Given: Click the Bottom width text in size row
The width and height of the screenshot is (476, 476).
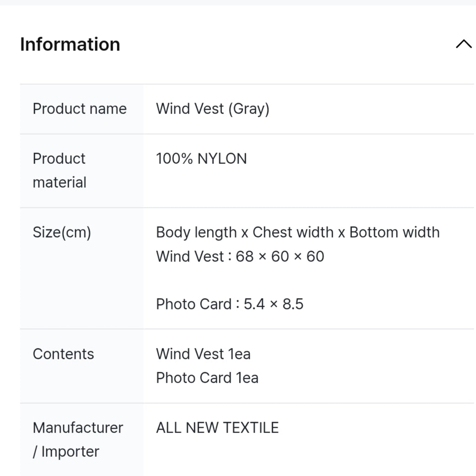Looking at the screenshot, I should (395, 232).
